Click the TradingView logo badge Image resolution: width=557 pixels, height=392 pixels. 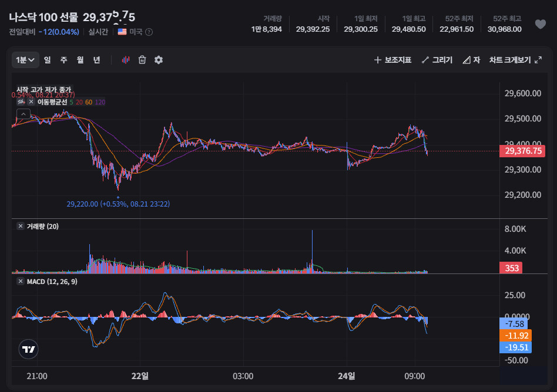click(28, 349)
